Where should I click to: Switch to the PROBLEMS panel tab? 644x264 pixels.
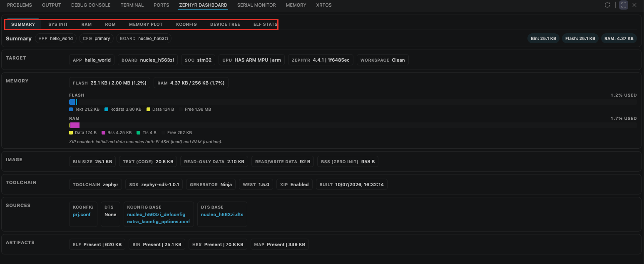tap(20, 5)
